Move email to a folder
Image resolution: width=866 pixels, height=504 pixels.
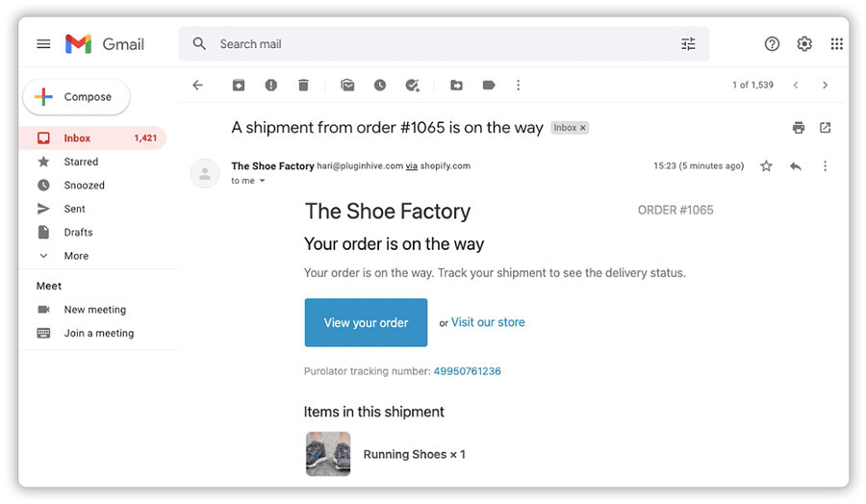[456, 85]
